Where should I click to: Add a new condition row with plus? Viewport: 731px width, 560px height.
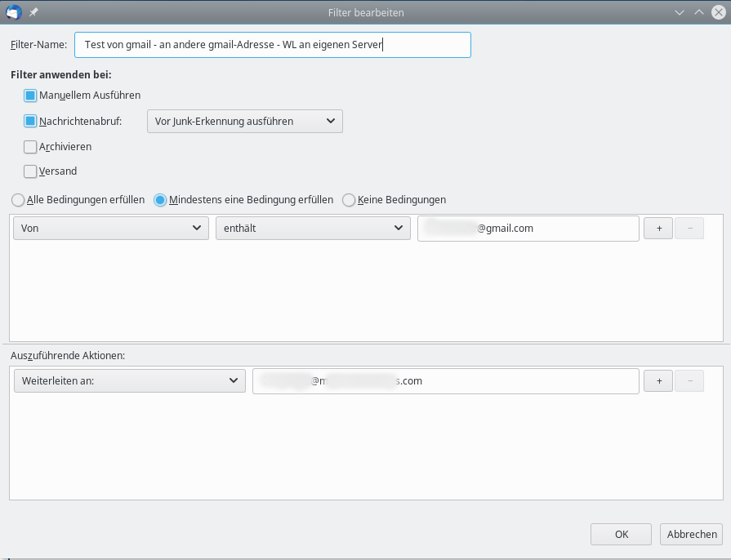pyautogui.click(x=658, y=229)
